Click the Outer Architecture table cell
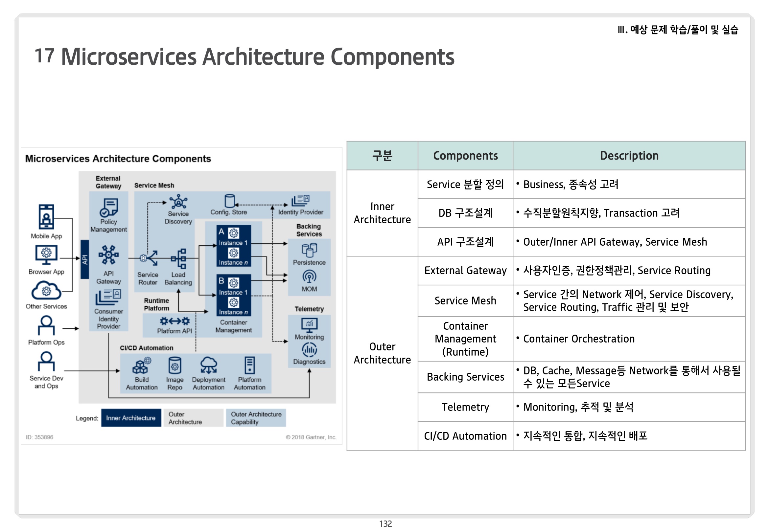Viewport: 769px width, 532px height. tap(382, 353)
